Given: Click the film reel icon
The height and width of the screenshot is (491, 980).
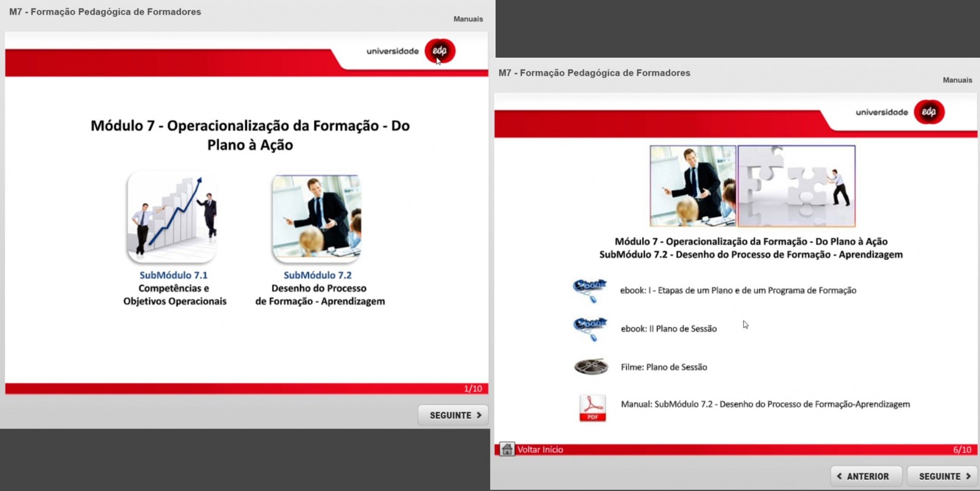Looking at the screenshot, I should tap(591, 367).
